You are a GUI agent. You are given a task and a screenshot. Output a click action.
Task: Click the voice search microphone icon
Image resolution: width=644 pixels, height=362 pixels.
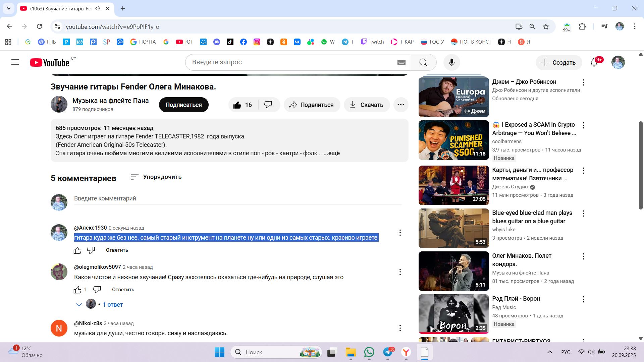click(451, 62)
